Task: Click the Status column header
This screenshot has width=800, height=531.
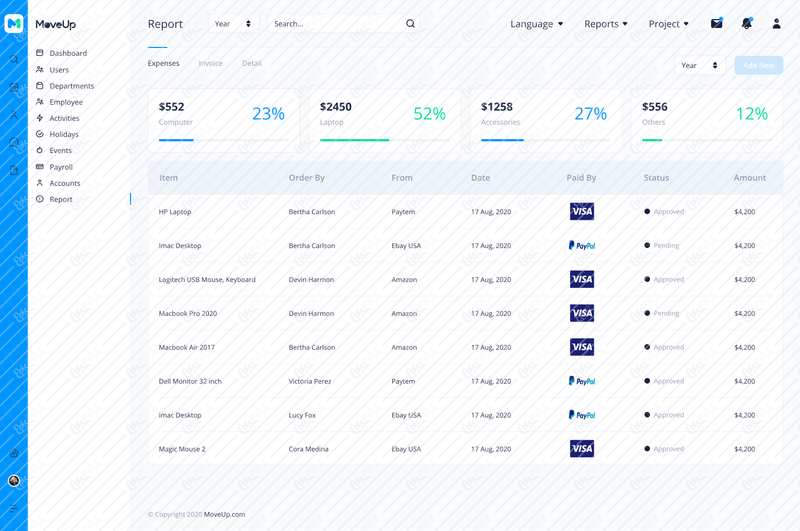Action: [656, 178]
